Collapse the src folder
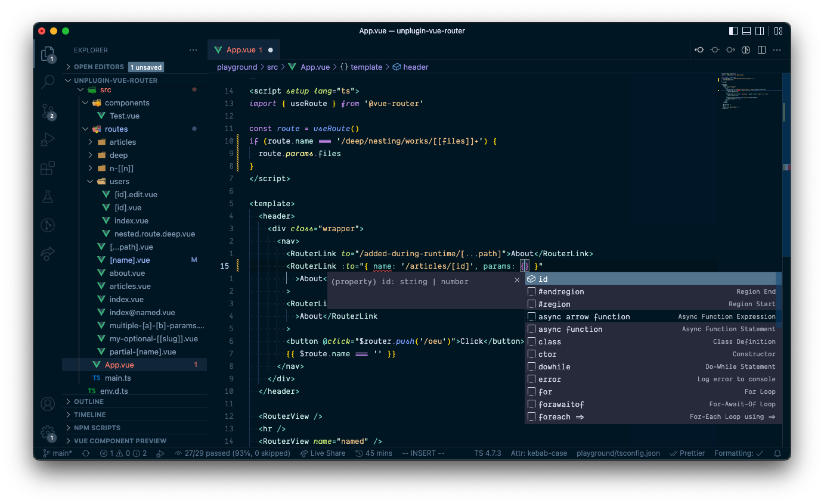824x504 pixels. click(x=134, y=90)
